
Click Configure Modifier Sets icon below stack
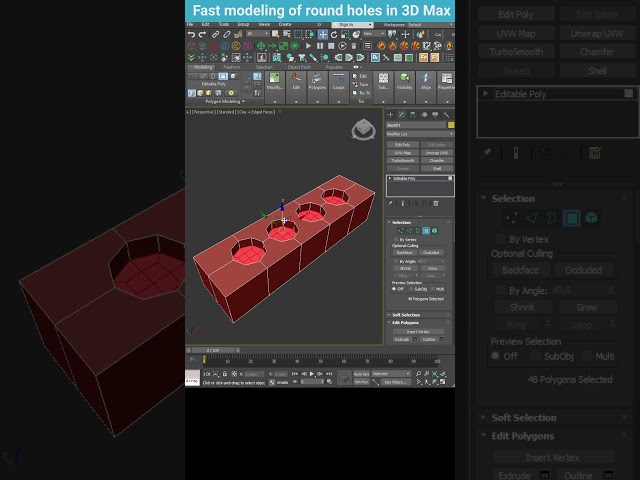pyautogui.click(x=436, y=203)
